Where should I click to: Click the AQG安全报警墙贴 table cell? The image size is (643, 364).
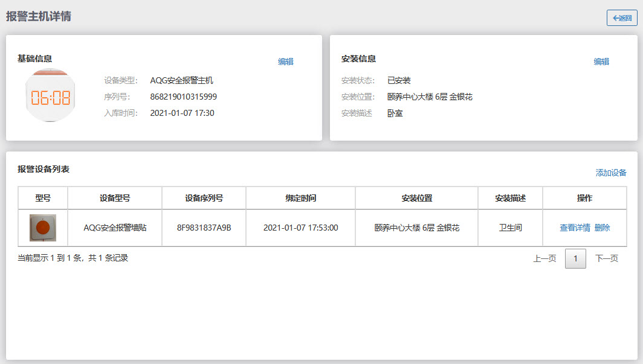click(115, 228)
